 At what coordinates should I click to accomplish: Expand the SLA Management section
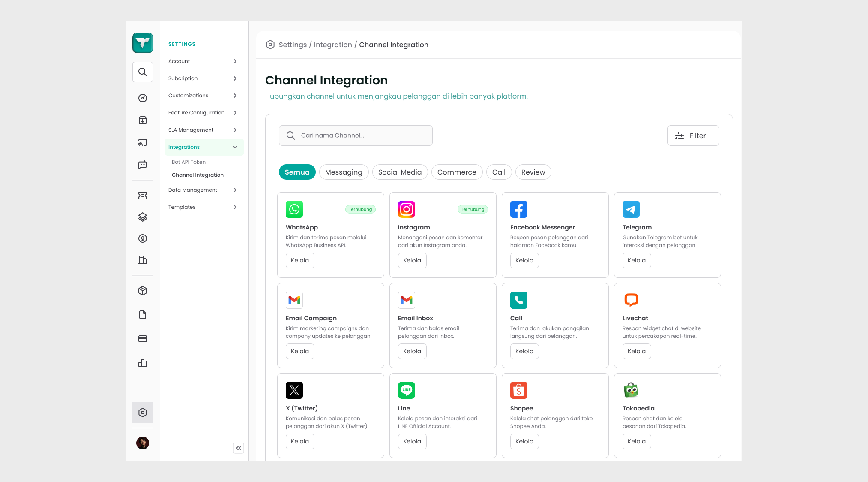(x=204, y=130)
